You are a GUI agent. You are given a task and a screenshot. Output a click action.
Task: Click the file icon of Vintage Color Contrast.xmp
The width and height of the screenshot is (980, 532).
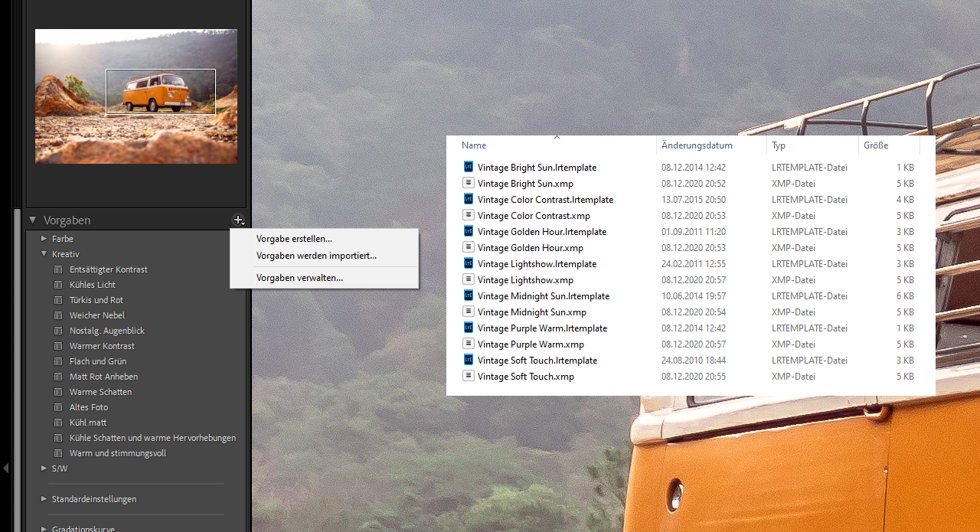tap(469, 215)
